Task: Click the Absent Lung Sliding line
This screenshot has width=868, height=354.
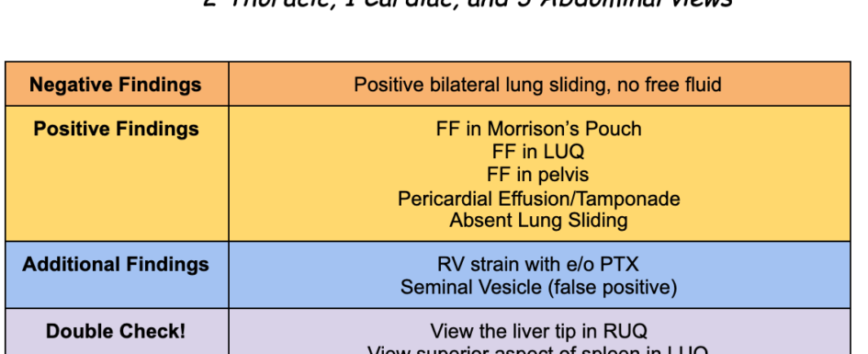Action: click(538, 220)
